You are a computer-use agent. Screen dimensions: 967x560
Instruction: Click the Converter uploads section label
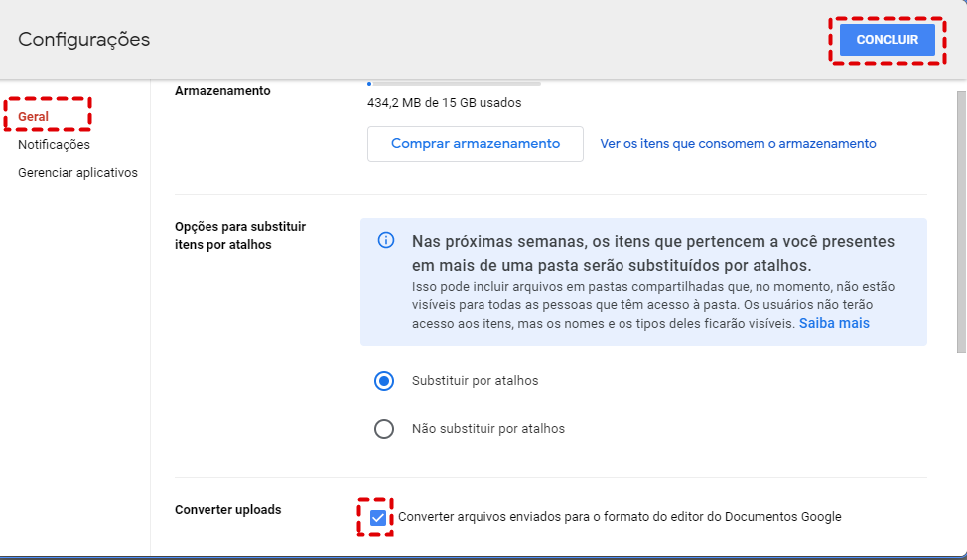click(227, 510)
